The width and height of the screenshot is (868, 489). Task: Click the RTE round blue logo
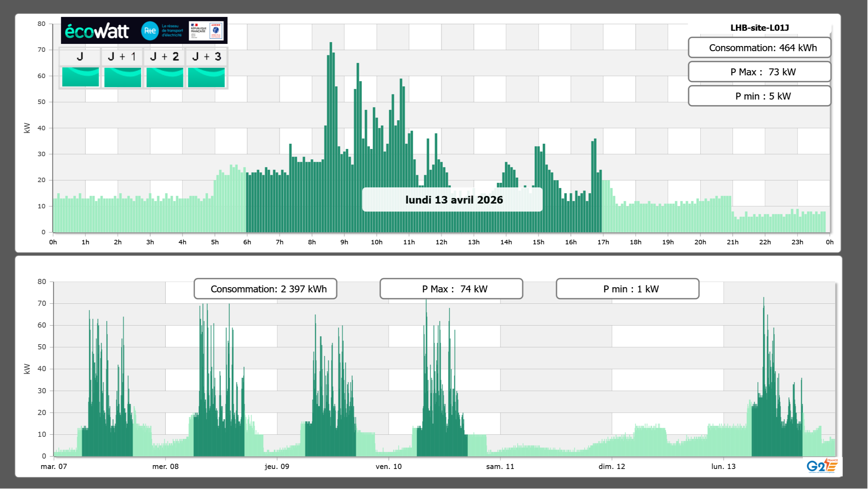coord(150,31)
